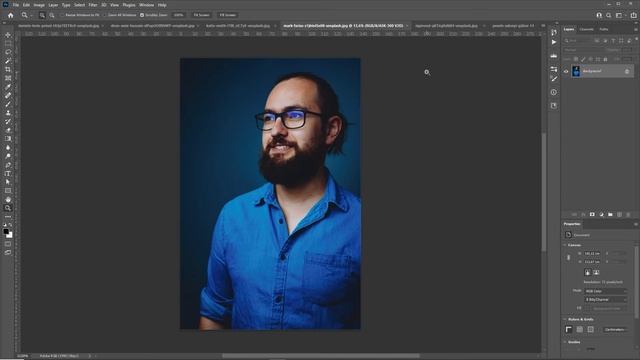Select the Path Selection tool
Viewport: 640px width, 360px height.
[8, 182]
